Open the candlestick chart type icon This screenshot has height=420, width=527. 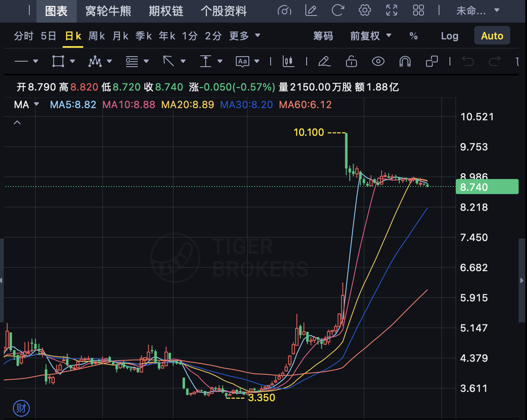[x=288, y=62]
